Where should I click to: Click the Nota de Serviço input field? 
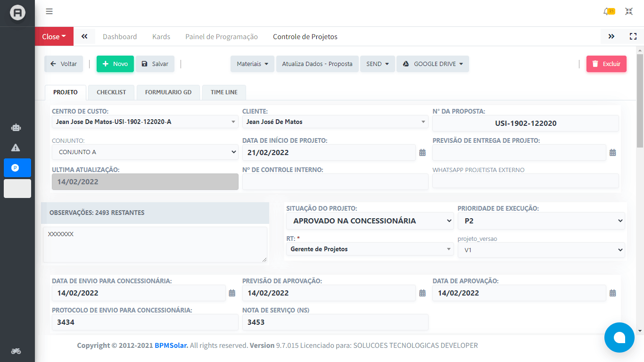click(335, 322)
